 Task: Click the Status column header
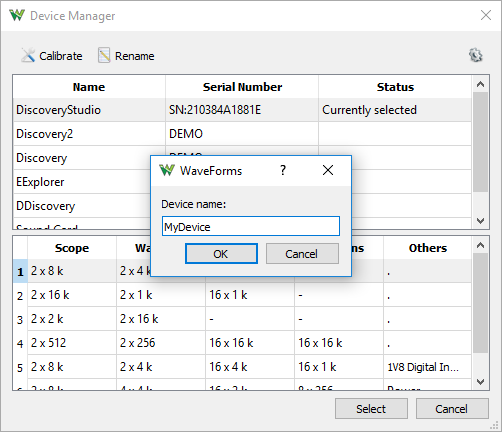point(395,87)
